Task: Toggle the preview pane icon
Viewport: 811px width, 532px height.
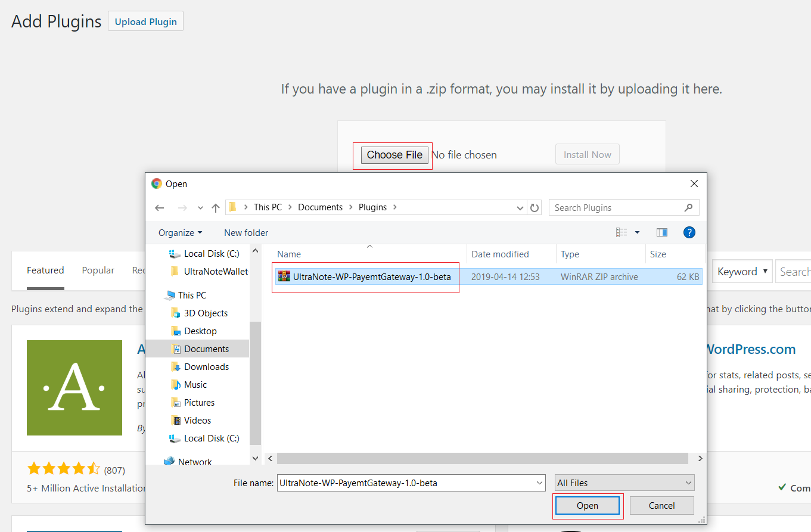Action: click(661, 232)
